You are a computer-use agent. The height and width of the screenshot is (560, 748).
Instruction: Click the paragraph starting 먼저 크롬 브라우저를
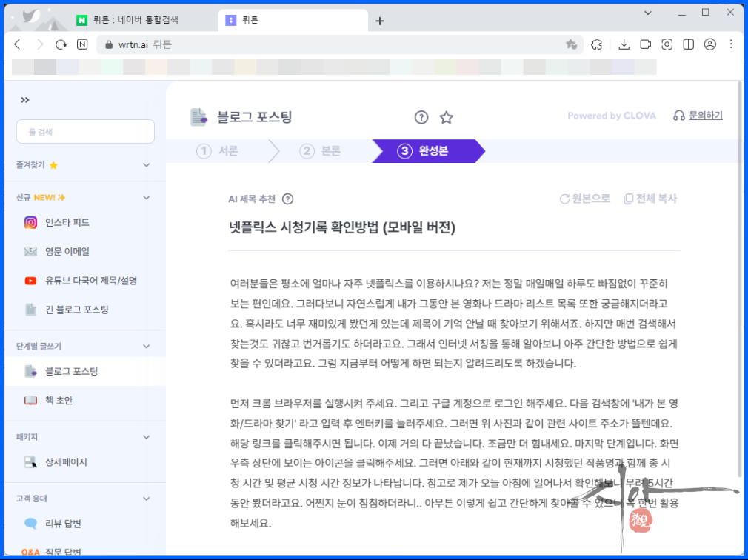(454, 463)
